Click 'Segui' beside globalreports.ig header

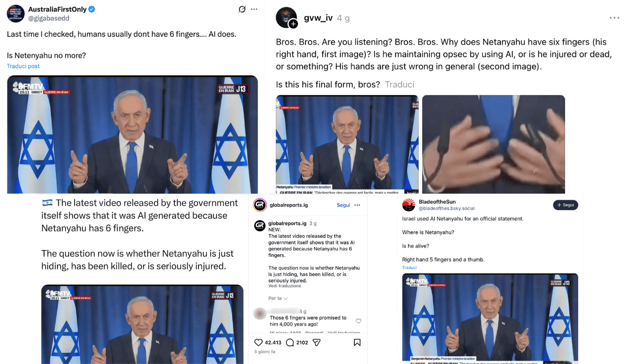point(343,205)
